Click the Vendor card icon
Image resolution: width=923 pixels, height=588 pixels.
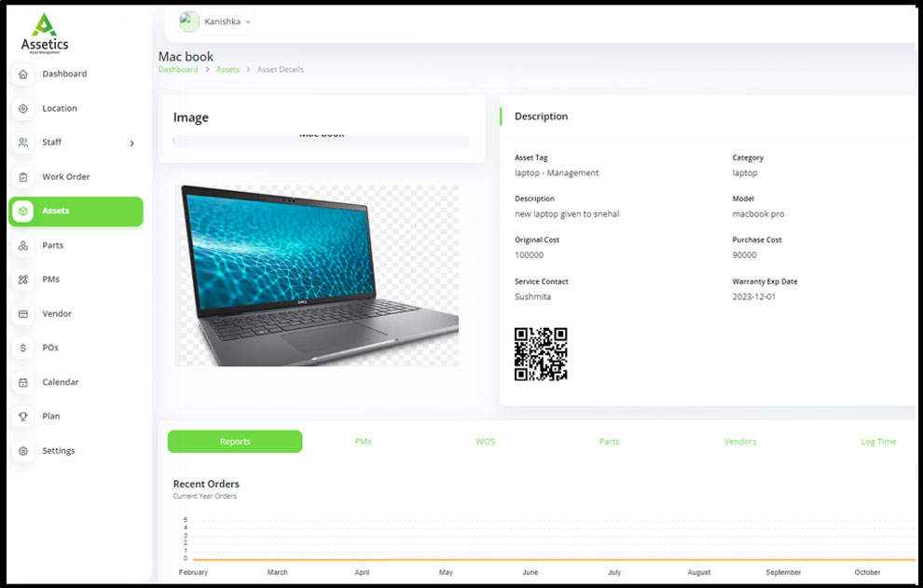pos(23,314)
